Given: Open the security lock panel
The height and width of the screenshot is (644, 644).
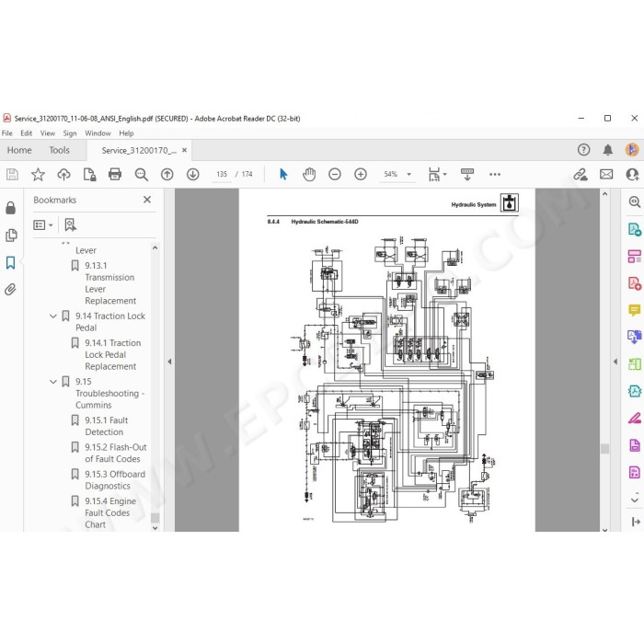Looking at the screenshot, I should pyautogui.click(x=11, y=208).
